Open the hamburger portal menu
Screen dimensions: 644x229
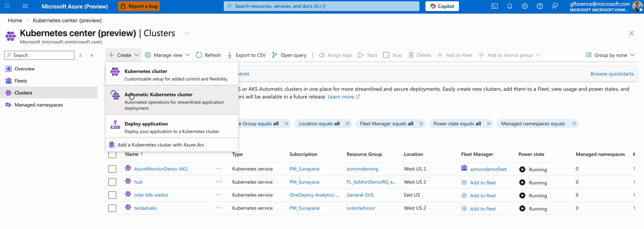25,6
